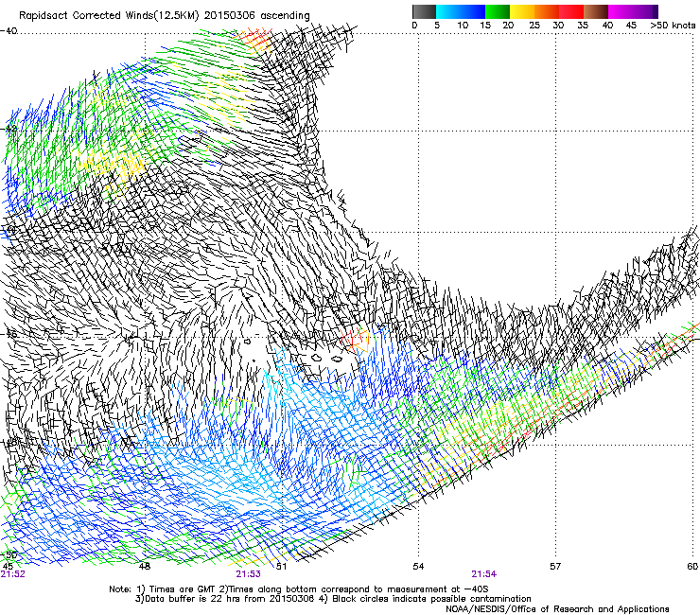Image resolution: width=700 pixels, height=615 pixels.
Task: Click the red 30-35 knots color band
Action: [571, 11]
